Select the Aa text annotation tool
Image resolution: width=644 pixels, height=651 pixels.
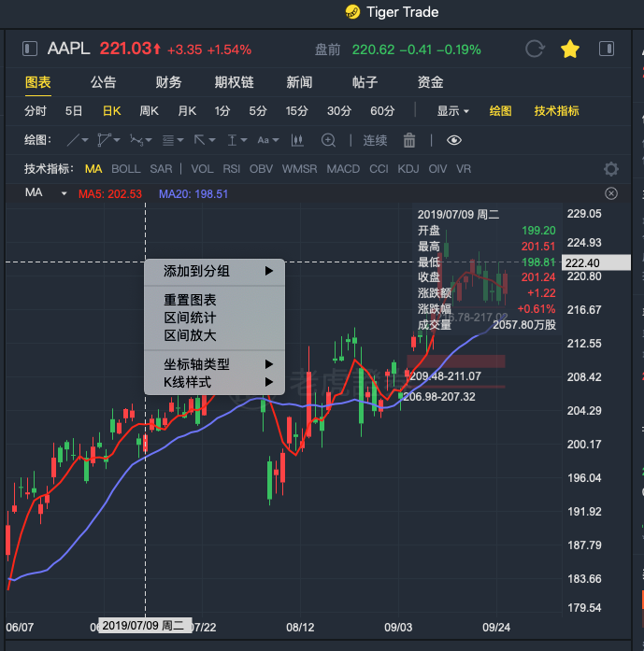pos(263,140)
